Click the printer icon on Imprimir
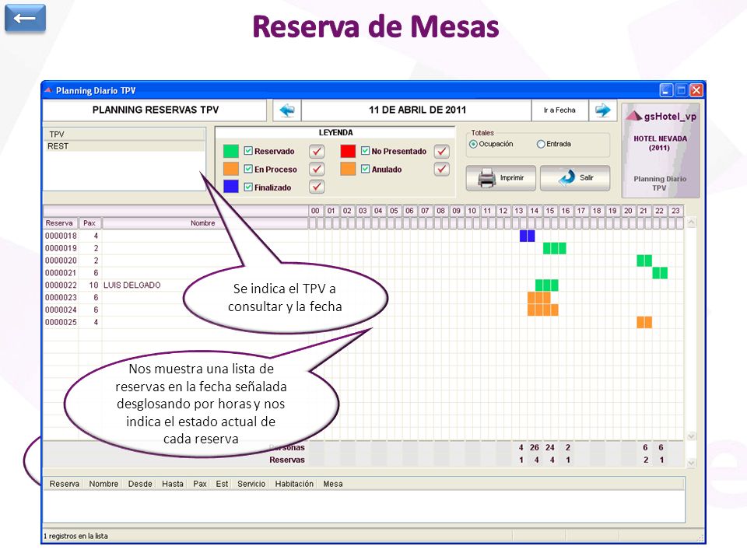 (486, 178)
